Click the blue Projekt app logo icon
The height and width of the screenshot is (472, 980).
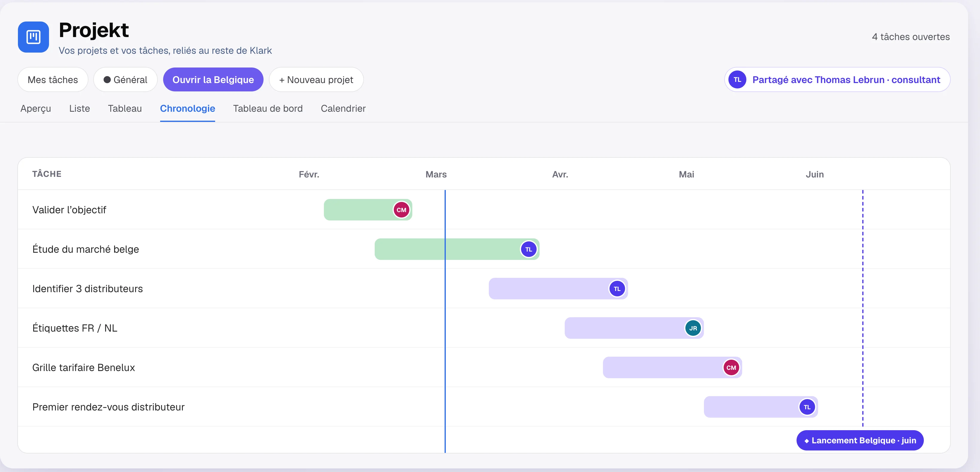coord(33,37)
